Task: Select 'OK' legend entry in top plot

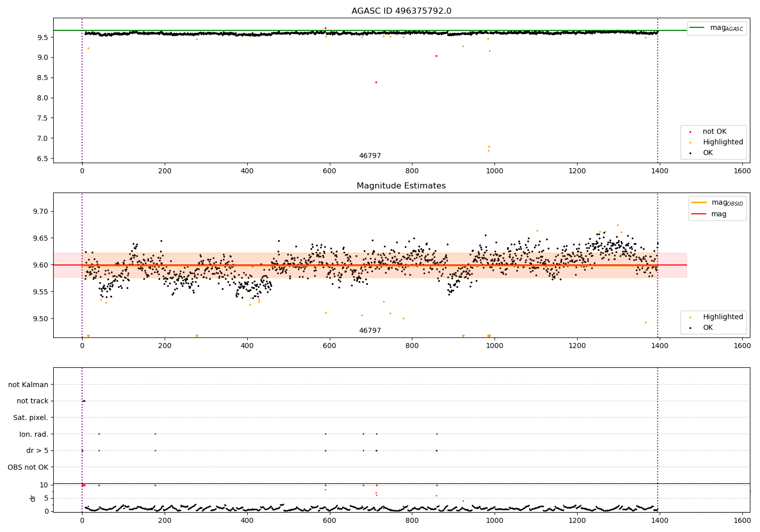Action: tap(708, 153)
